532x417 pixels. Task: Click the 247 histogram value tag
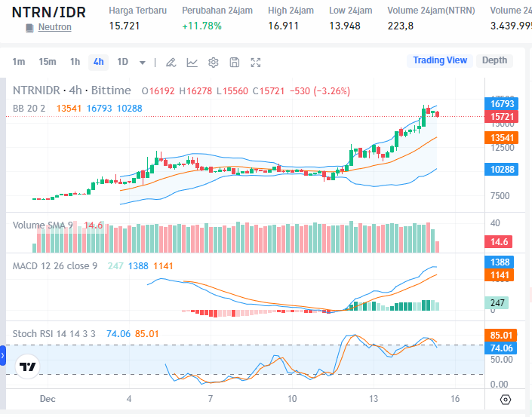coord(497,302)
